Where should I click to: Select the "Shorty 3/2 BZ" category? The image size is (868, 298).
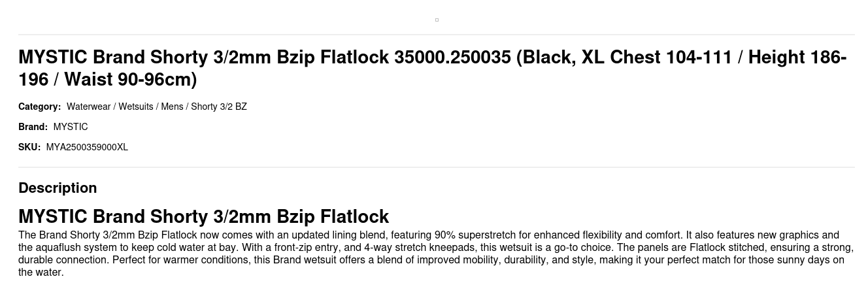(x=219, y=107)
